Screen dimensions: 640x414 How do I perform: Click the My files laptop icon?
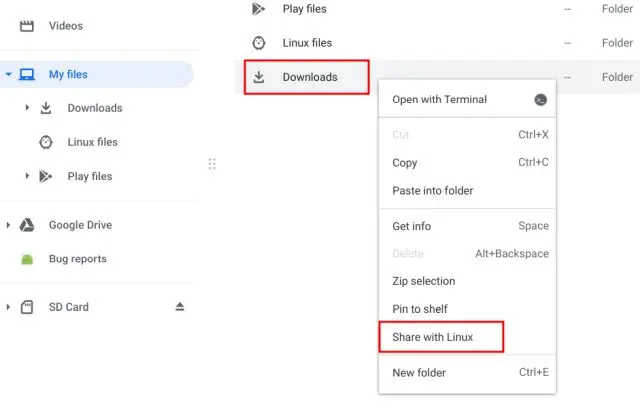point(27,74)
